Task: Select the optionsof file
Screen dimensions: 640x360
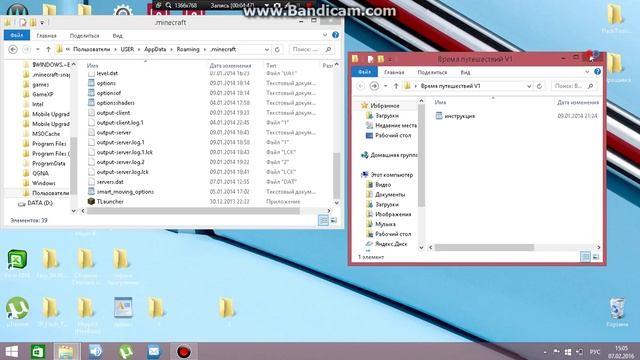Action: click(109, 93)
